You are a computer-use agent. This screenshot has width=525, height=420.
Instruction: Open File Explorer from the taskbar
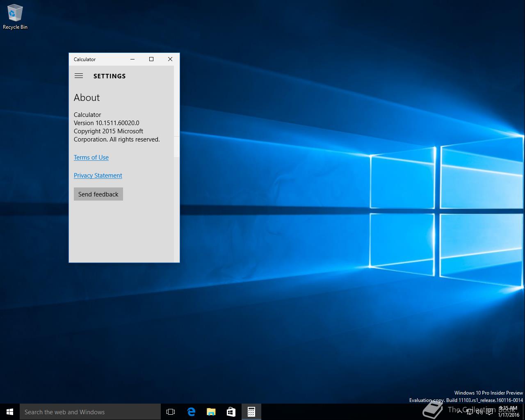click(x=211, y=412)
